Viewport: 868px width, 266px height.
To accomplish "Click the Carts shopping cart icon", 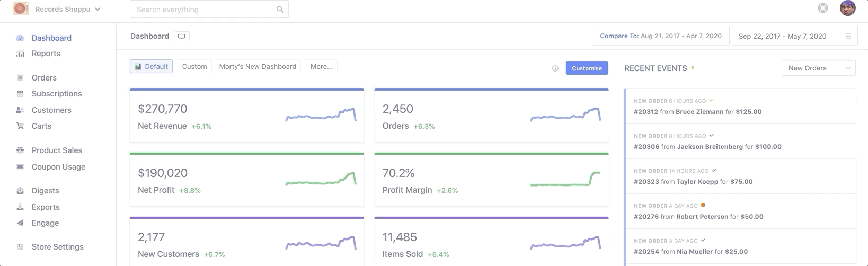I will (20, 126).
